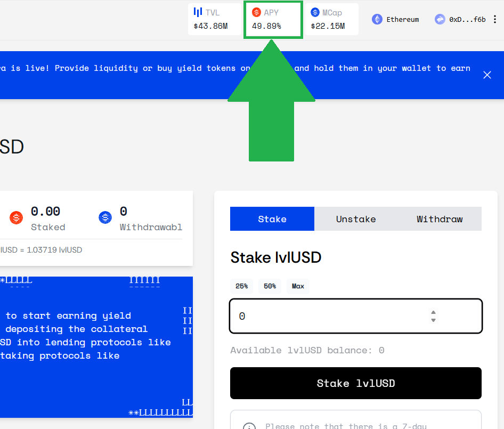This screenshot has height=429, width=504.
Task: Open the three-dot overflow menu
Action: coord(495,19)
